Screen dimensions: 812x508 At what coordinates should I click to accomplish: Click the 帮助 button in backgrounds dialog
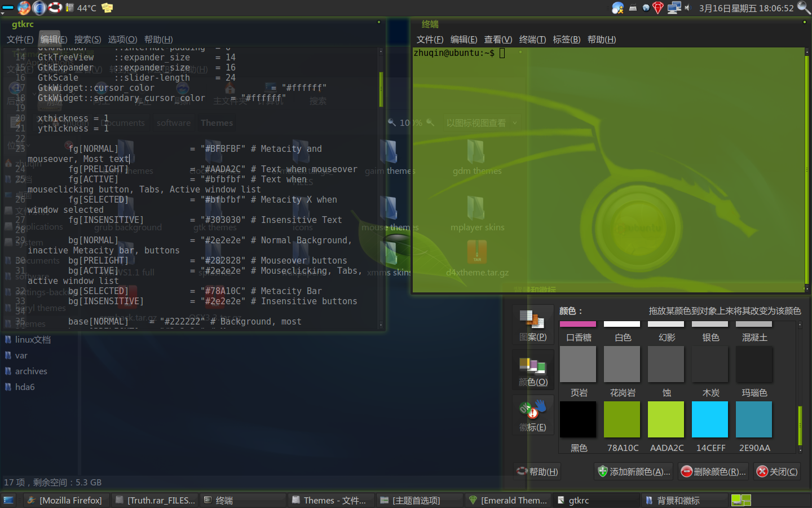[x=537, y=471]
